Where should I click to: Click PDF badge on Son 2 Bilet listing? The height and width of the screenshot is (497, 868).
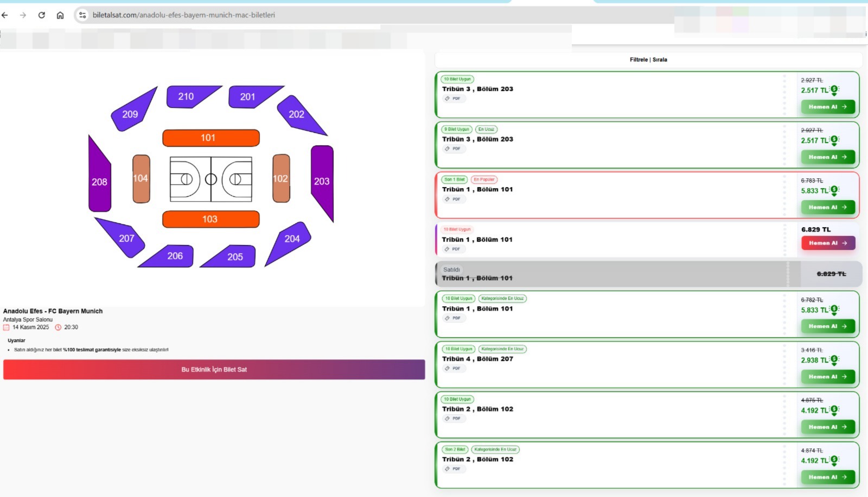454,469
